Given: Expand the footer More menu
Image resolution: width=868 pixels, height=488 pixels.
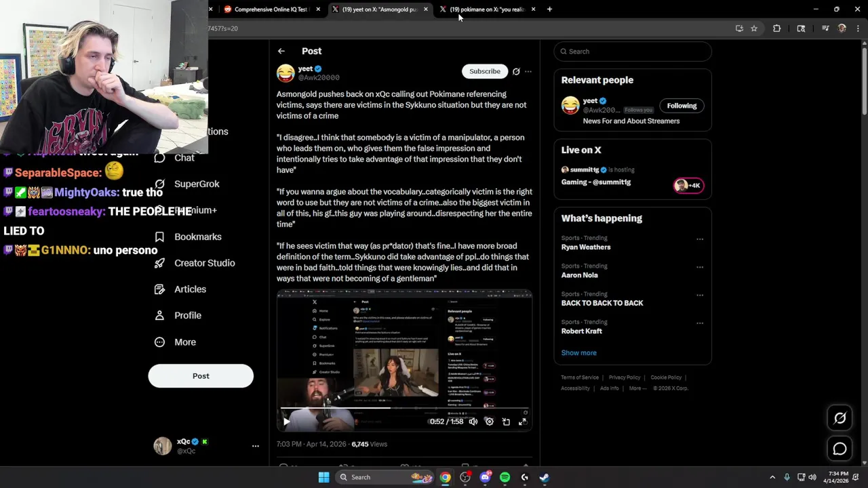Looking at the screenshot, I should pos(637,388).
